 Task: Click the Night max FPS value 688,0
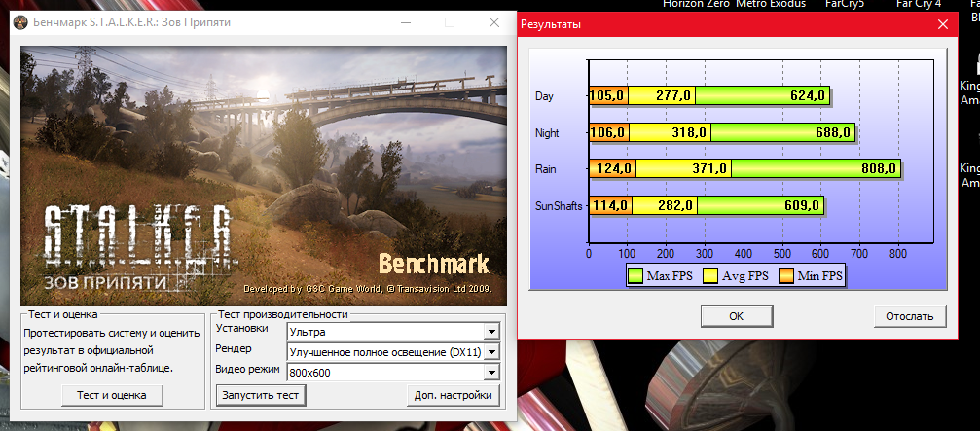click(x=835, y=133)
